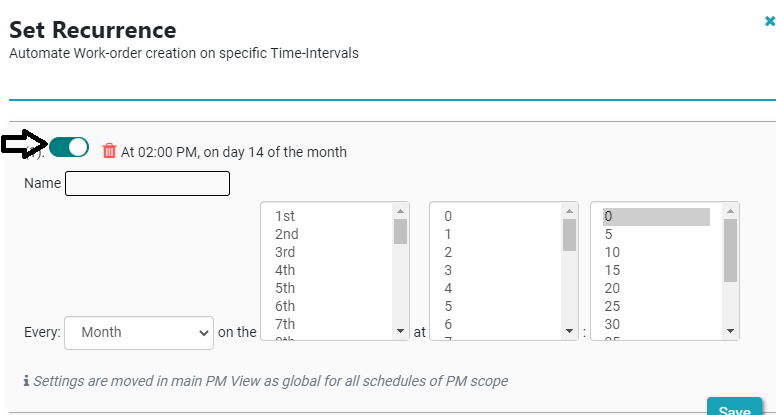Close the Set Recurrence dialog
Viewport: 776px width, 415px height.
pos(769,19)
